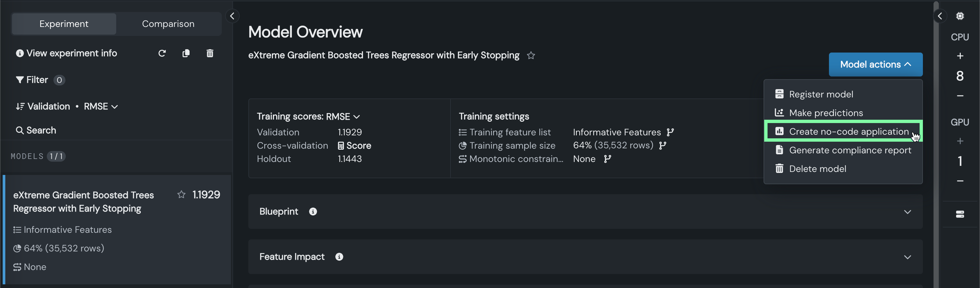Click the Search models field
This screenshot has width=980, height=288.
tap(41, 130)
